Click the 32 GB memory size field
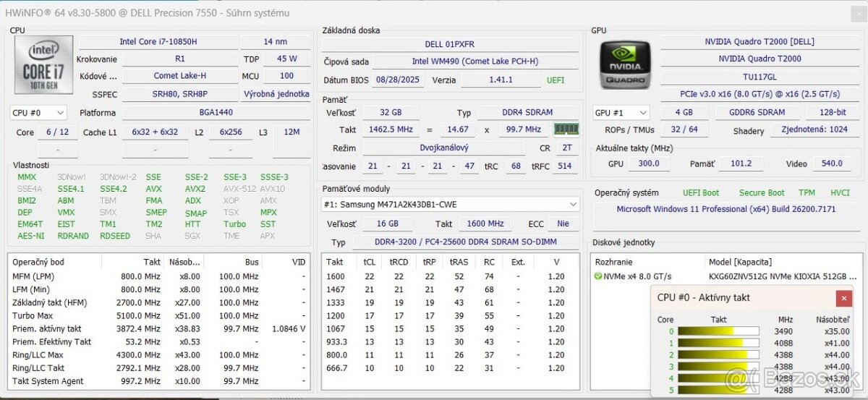The image size is (868, 400). coord(391,113)
